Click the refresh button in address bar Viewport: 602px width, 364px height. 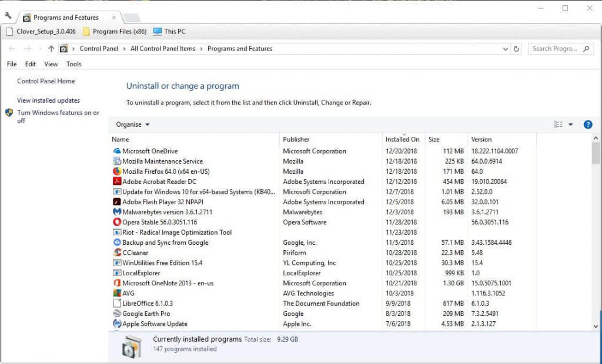click(516, 49)
